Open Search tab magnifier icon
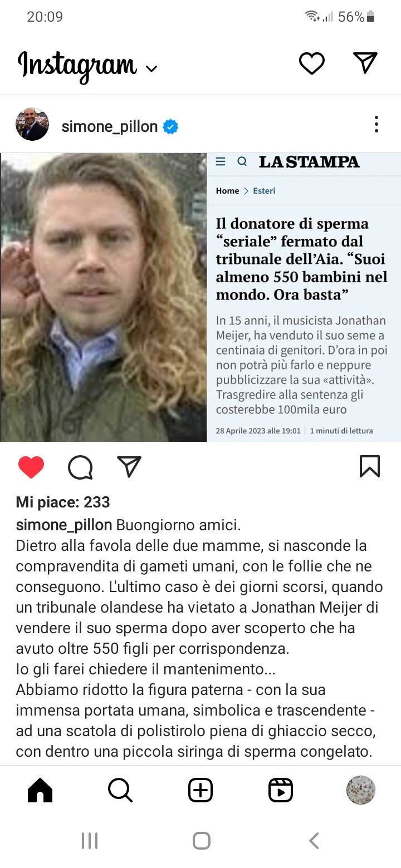Image resolution: width=401 pixels, height=868 pixels. 120,790
